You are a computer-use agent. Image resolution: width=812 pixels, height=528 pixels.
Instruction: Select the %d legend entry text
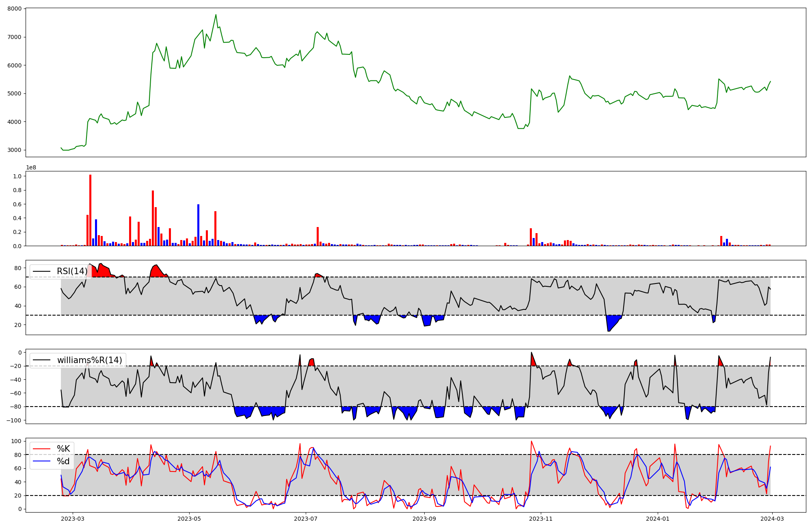(63, 461)
